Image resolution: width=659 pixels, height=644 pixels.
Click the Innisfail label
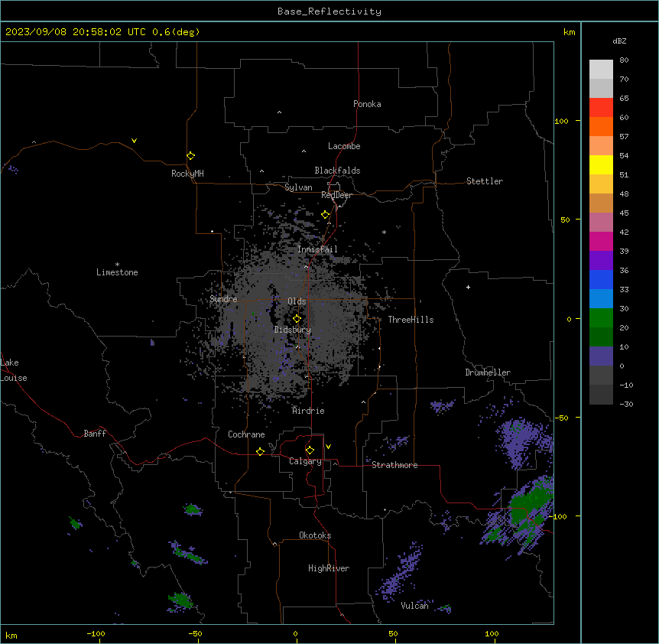(317, 249)
